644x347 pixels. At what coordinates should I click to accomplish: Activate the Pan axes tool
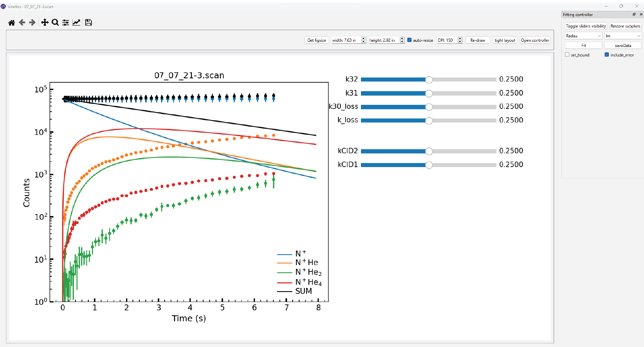pyautogui.click(x=45, y=22)
